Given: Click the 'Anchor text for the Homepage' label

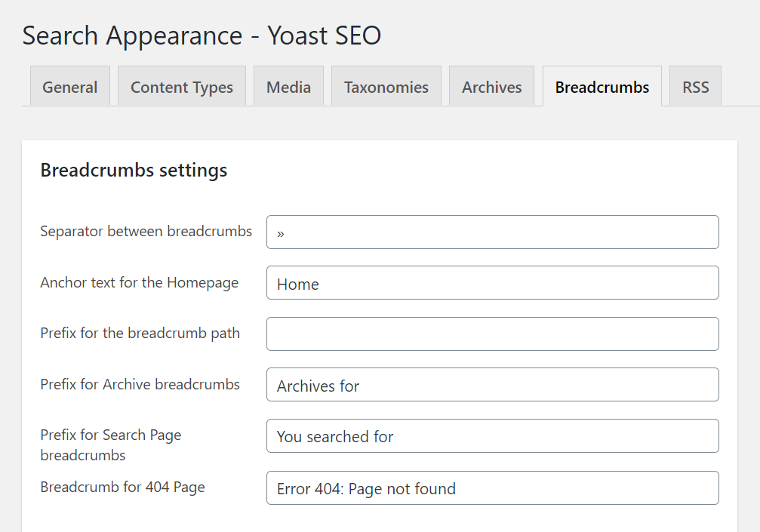Looking at the screenshot, I should 139,282.
